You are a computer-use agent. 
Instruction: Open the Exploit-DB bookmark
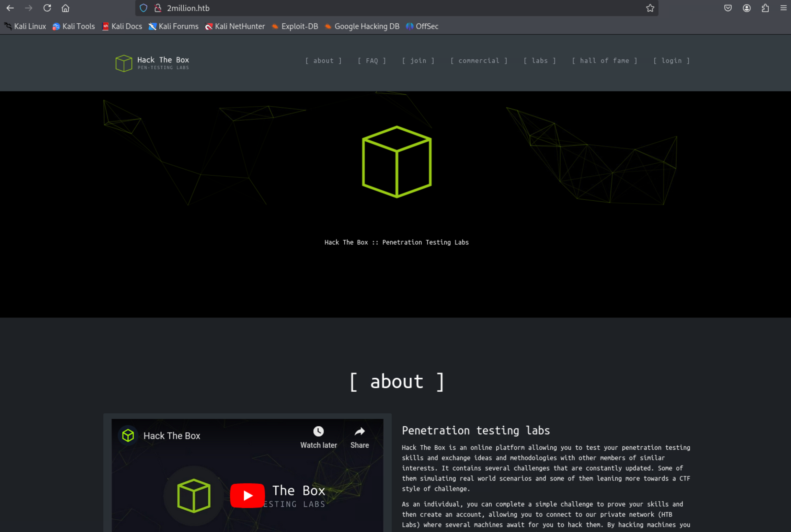coord(295,26)
